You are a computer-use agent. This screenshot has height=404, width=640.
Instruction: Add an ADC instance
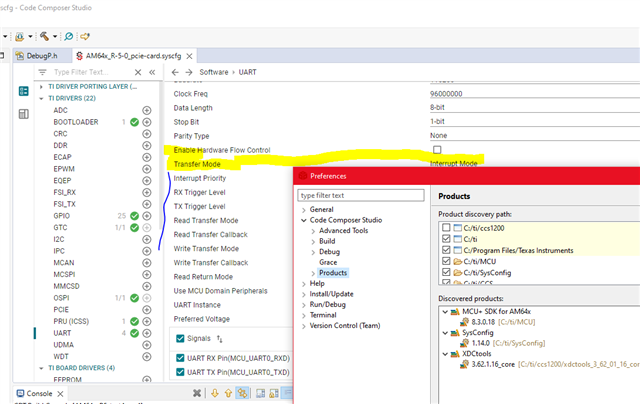click(x=147, y=110)
